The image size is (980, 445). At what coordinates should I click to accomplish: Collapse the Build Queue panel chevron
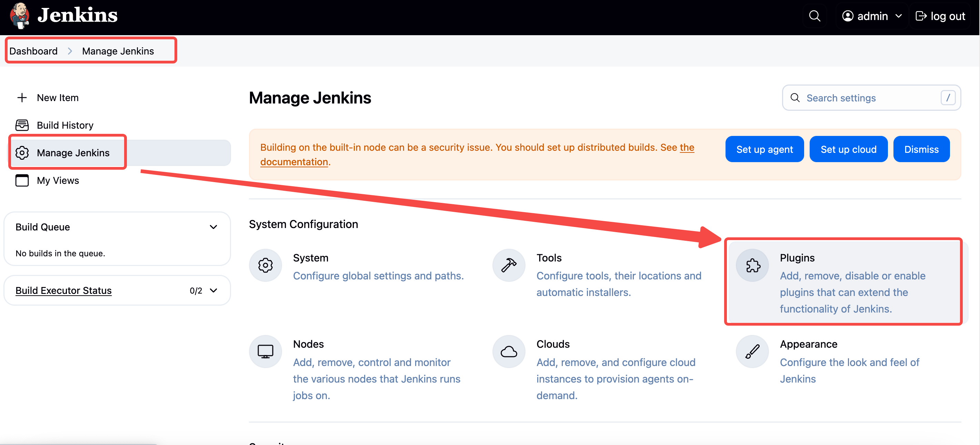(213, 227)
